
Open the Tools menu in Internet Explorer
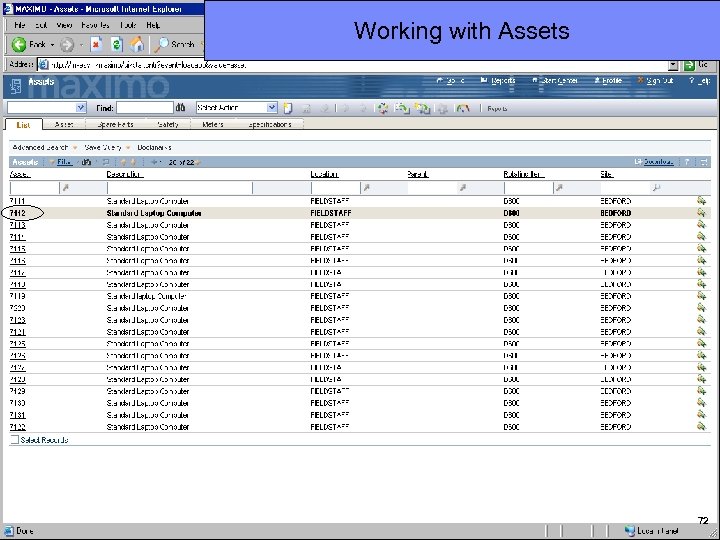[x=129, y=25]
